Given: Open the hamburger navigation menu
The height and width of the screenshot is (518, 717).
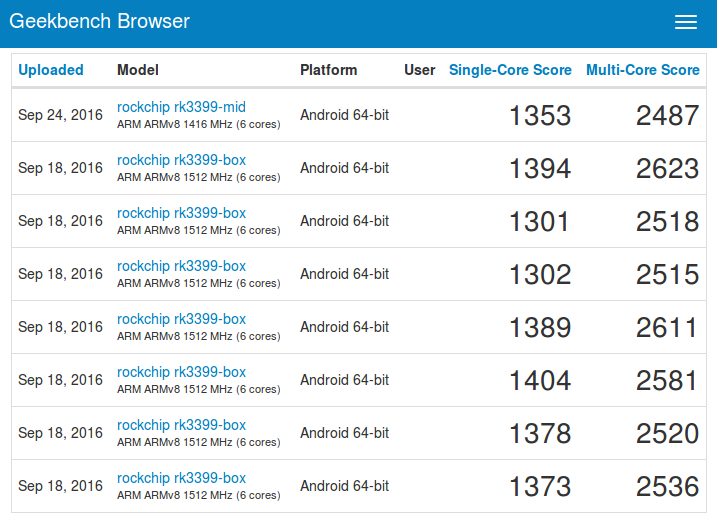Looking at the screenshot, I should [x=685, y=21].
